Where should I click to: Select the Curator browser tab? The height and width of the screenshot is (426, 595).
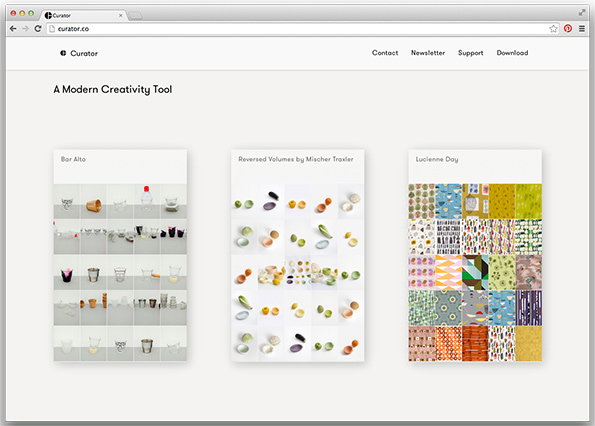pyautogui.click(x=83, y=15)
